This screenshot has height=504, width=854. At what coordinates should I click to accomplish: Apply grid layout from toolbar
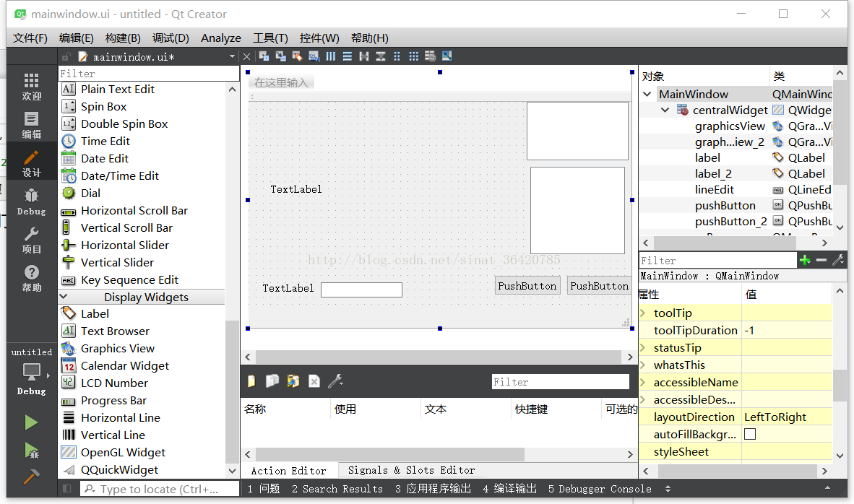[x=414, y=56]
